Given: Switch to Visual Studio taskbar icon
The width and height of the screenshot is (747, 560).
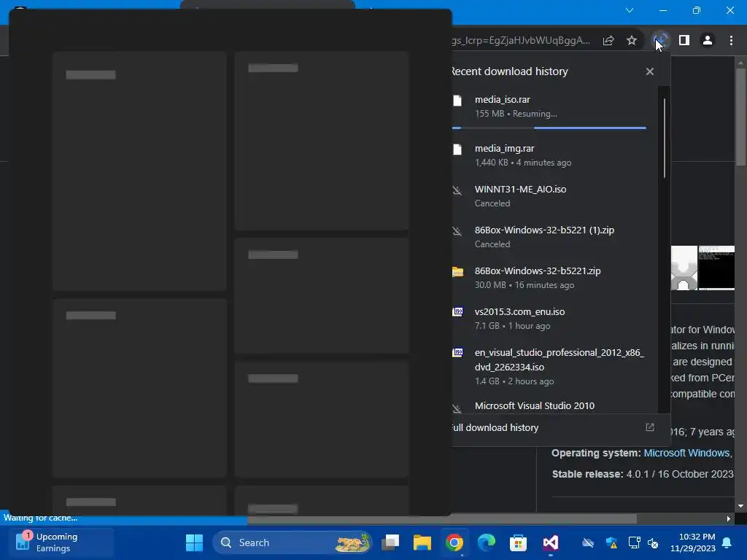Looking at the screenshot, I should click(550, 542).
